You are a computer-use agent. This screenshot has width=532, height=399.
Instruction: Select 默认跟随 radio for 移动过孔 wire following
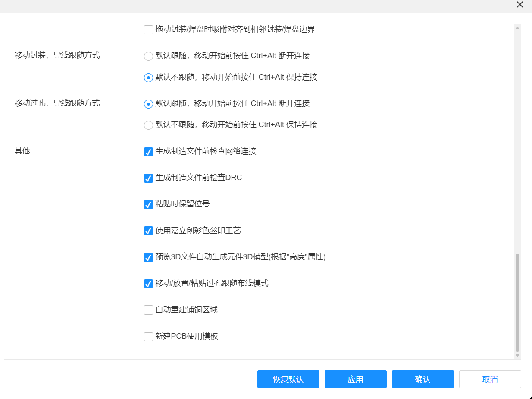click(x=148, y=104)
